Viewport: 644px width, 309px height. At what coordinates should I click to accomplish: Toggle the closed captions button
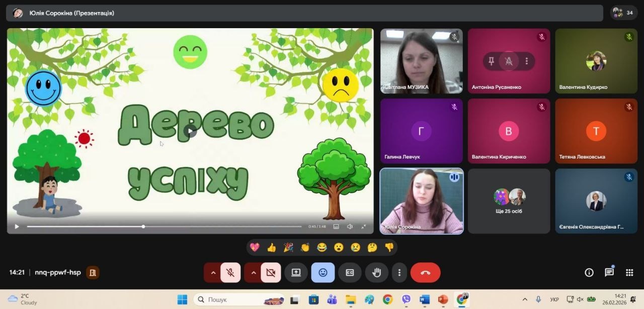coord(350,273)
